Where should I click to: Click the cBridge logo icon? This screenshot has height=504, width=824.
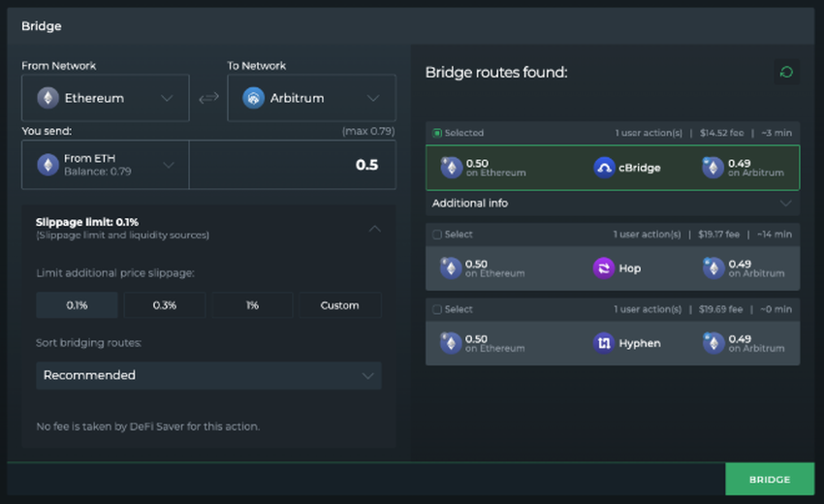pos(604,168)
